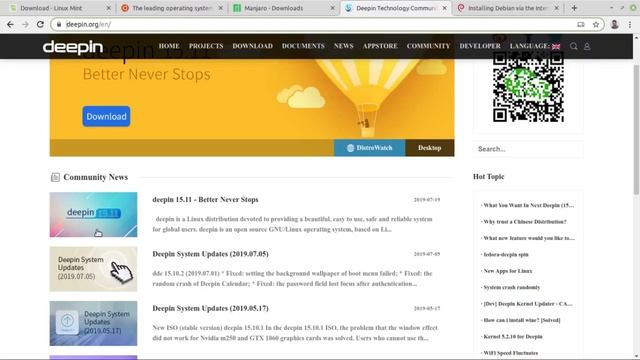Open Deepin System Updates (2019.05.17) article
This screenshot has height=360, width=640.
[210, 308]
